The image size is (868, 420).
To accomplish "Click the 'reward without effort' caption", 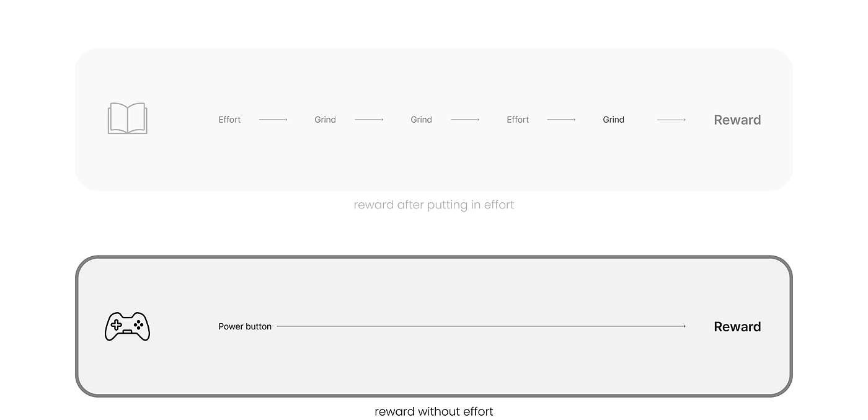I will [x=434, y=411].
